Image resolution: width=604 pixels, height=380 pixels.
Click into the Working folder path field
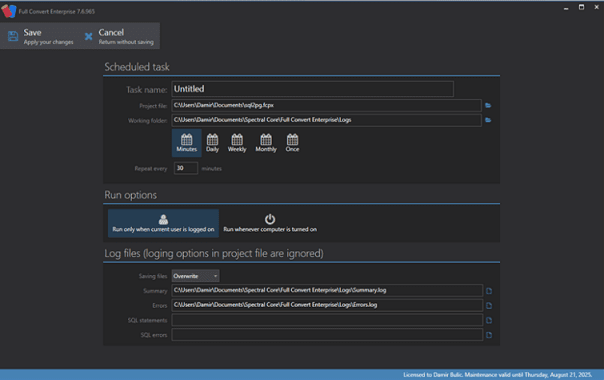[x=327, y=120]
